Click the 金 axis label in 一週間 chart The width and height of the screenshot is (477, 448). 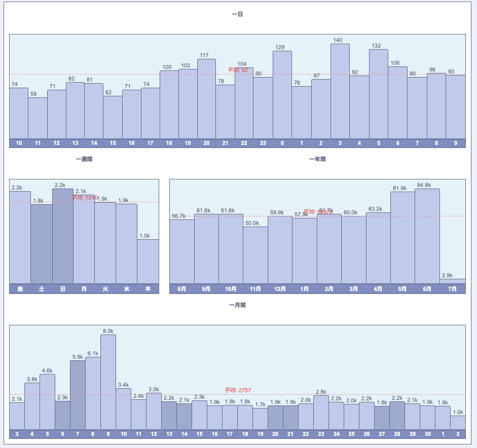point(20,289)
